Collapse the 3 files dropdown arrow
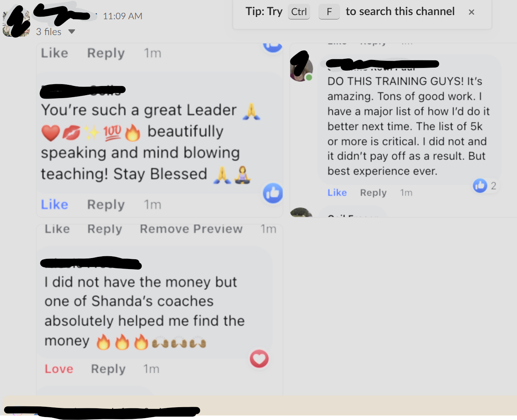 click(x=72, y=32)
